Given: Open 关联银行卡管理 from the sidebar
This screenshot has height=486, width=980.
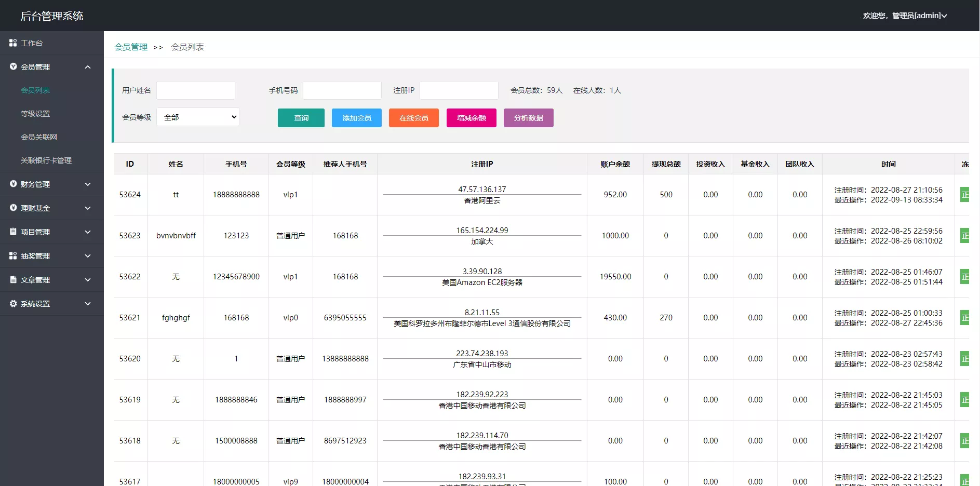Looking at the screenshot, I should (x=46, y=160).
